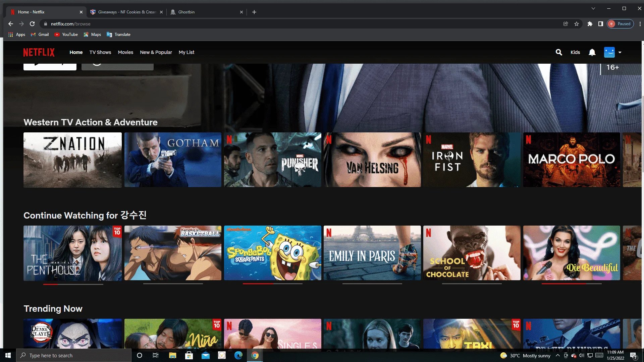This screenshot has height=362, width=644.
Task: Open the Translate bookmark
Action: click(118, 35)
